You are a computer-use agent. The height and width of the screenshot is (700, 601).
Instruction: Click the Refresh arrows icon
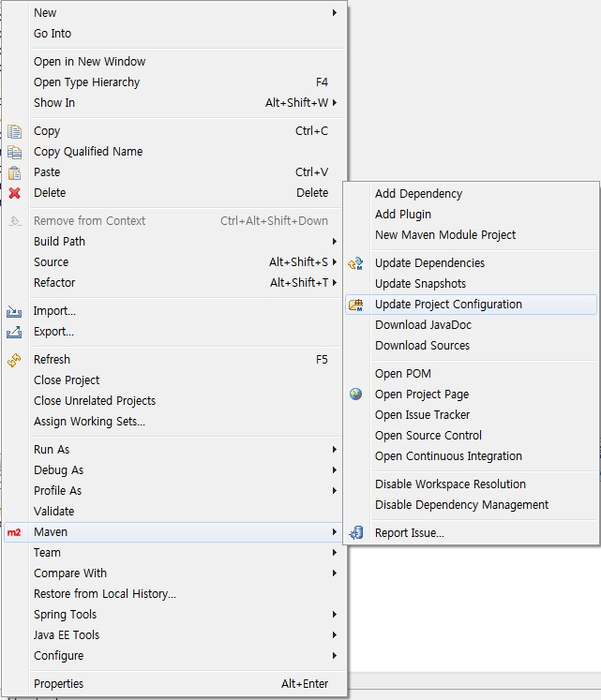tap(14, 360)
